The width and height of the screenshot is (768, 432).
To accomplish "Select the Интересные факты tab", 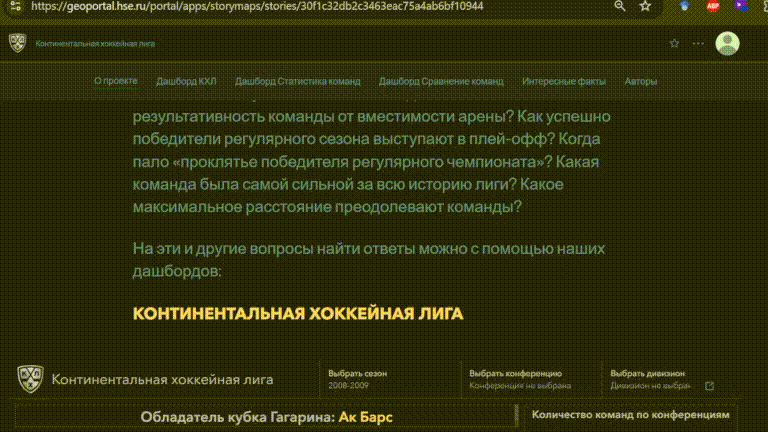I will (x=564, y=82).
